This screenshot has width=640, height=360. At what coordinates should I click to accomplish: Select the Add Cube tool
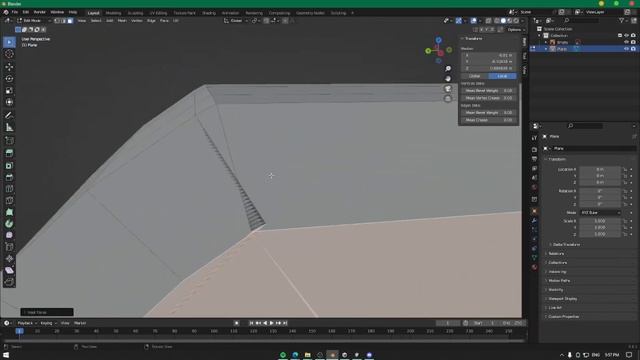pyautogui.click(x=9, y=140)
